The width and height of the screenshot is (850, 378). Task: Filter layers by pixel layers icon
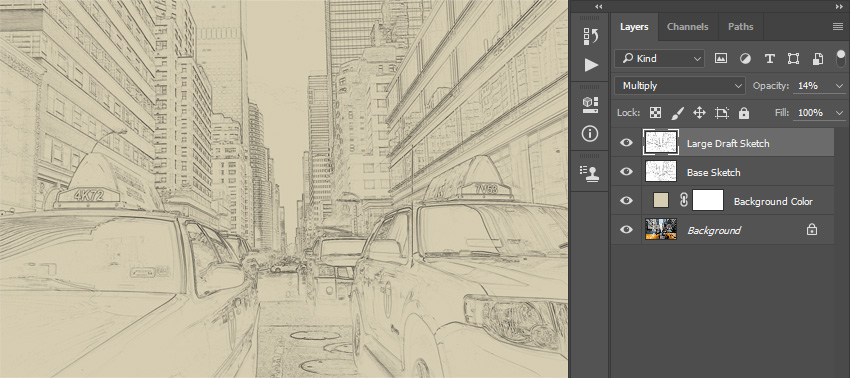[x=720, y=59]
